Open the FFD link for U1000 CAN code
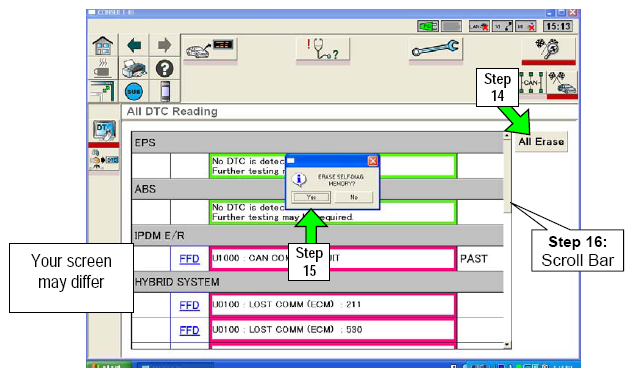The width and height of the screenshot is (634, 377). [x=189, y=259]
